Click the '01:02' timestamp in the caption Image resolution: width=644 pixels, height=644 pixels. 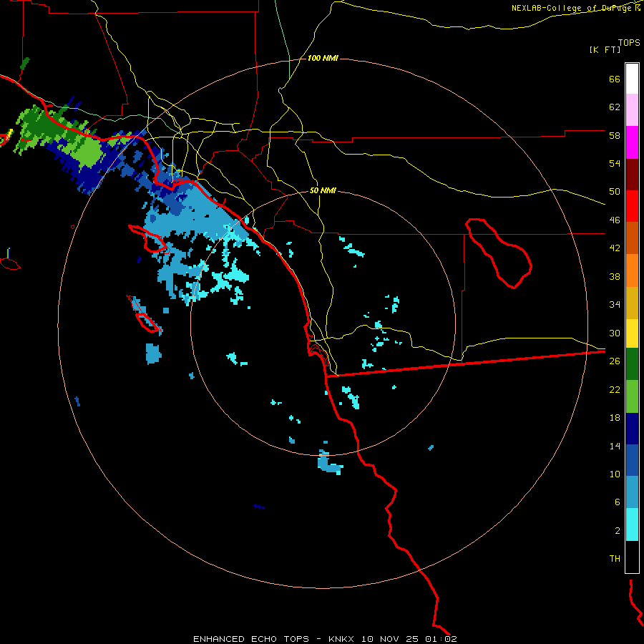coord(441,639)
